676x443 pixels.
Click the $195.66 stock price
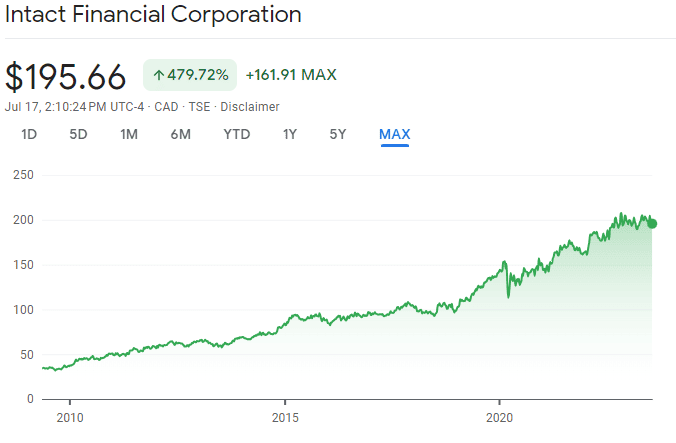(66, 77)
